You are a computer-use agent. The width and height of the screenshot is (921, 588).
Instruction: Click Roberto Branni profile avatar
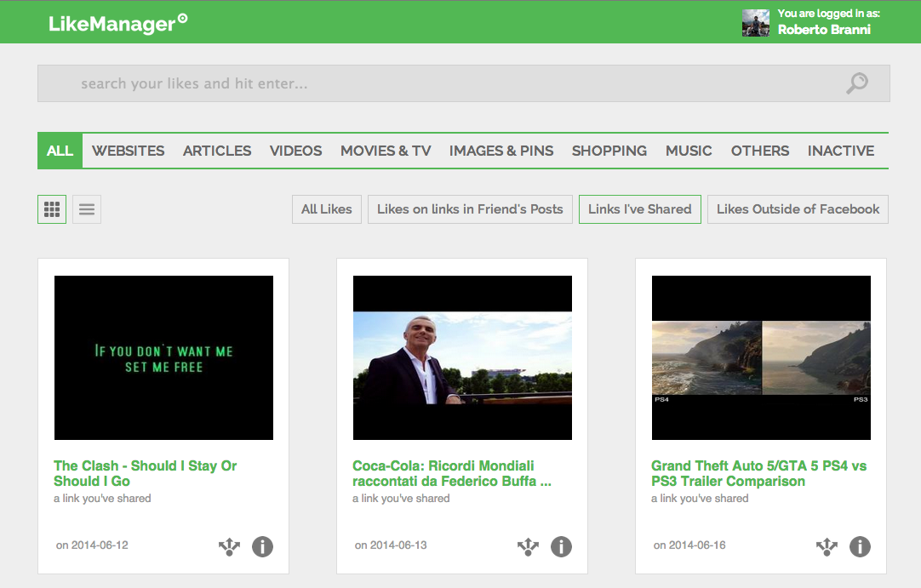click(x=756, y=23)
